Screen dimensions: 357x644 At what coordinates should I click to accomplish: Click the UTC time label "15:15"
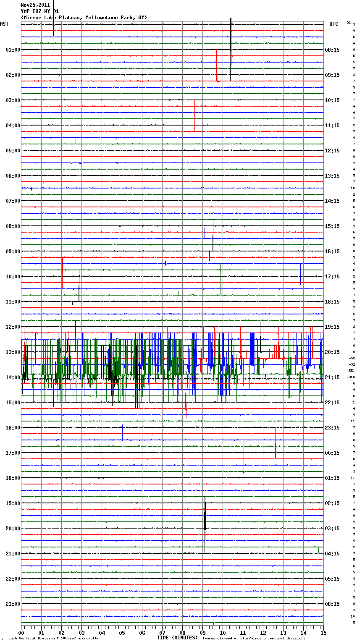tap(332, 226)
